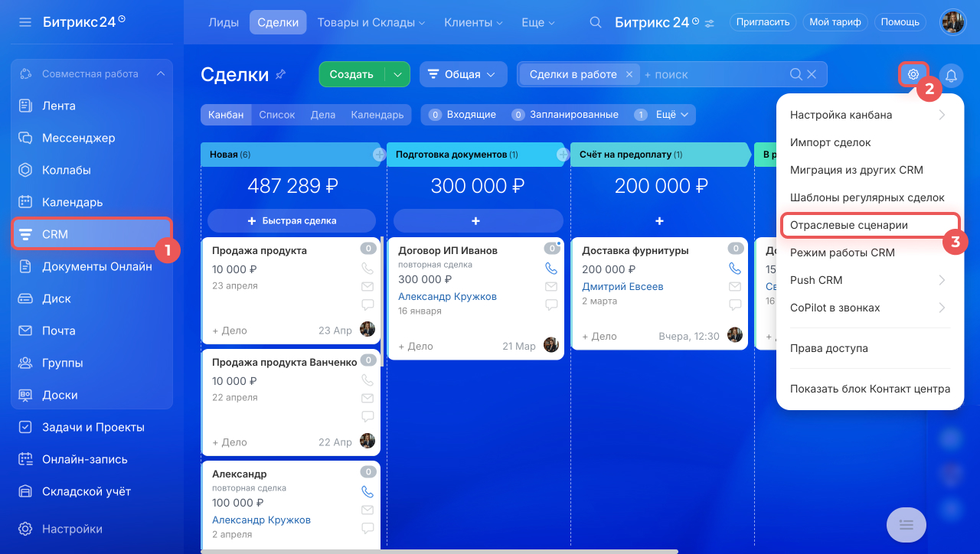980x554 pixels.
Task: Switch to Дела view
Action: pos(323,115)
